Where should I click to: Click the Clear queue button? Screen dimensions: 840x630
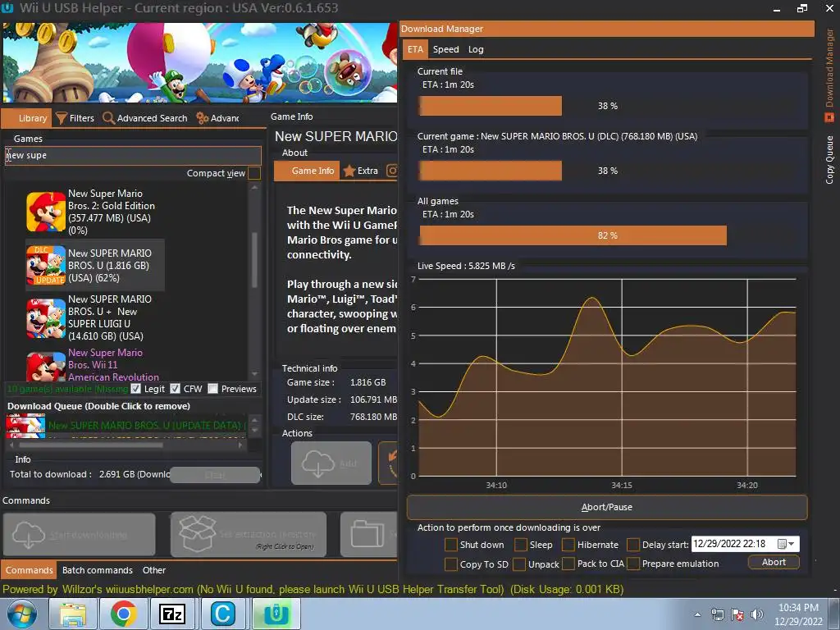[215, 475]
